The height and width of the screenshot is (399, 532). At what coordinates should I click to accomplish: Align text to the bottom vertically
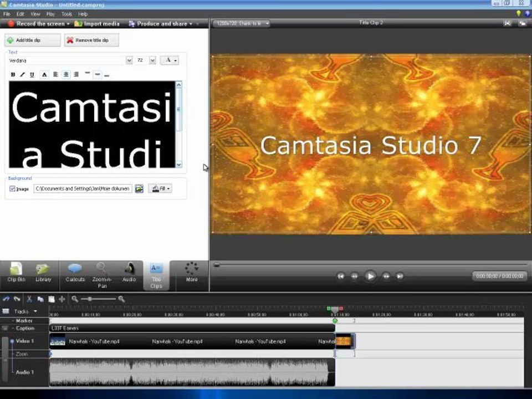pos(107,75)
